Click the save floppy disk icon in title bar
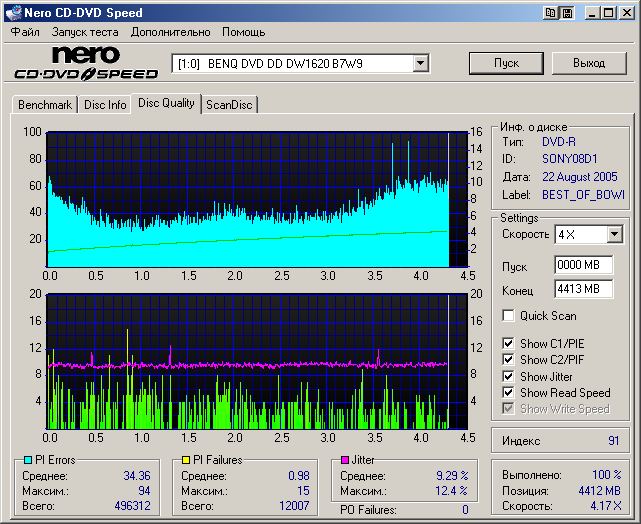This screenshot has width=641, height=524. [567, 13]
